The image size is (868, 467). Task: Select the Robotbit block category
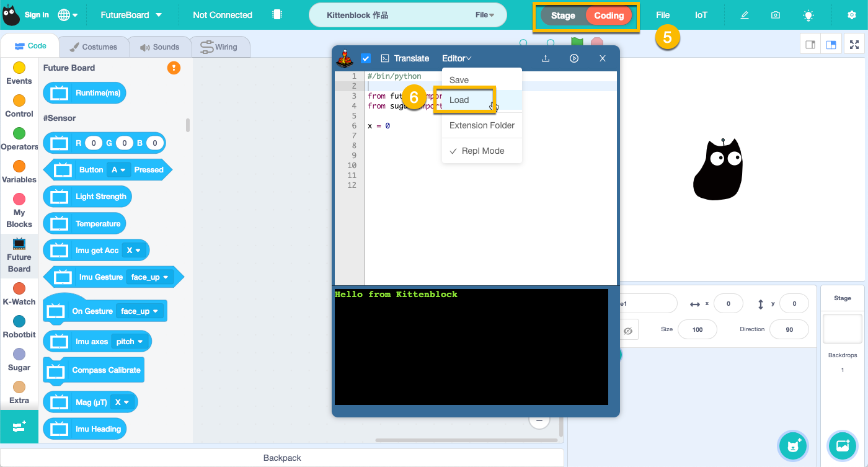click(19, 327)
